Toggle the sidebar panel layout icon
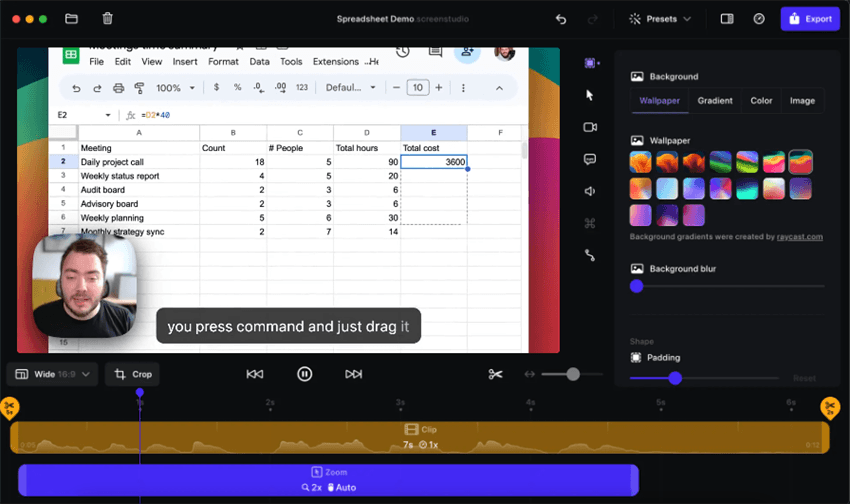The height and width of the screenshot is (504, 850). point(727,19)
